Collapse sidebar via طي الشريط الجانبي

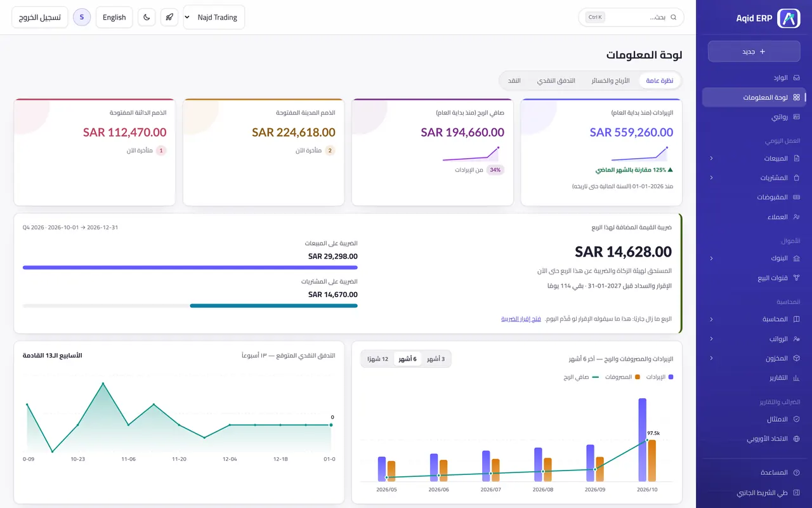click(754, 493)
